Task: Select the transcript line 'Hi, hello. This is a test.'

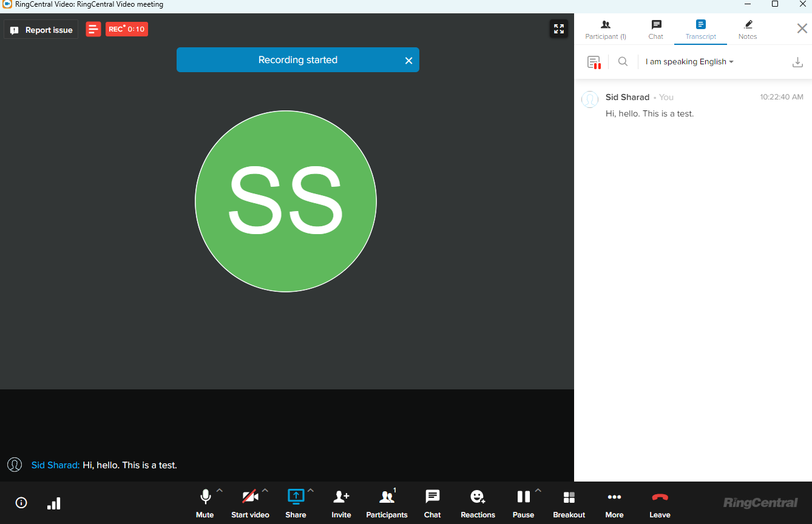Action: (x=649, y=113)
